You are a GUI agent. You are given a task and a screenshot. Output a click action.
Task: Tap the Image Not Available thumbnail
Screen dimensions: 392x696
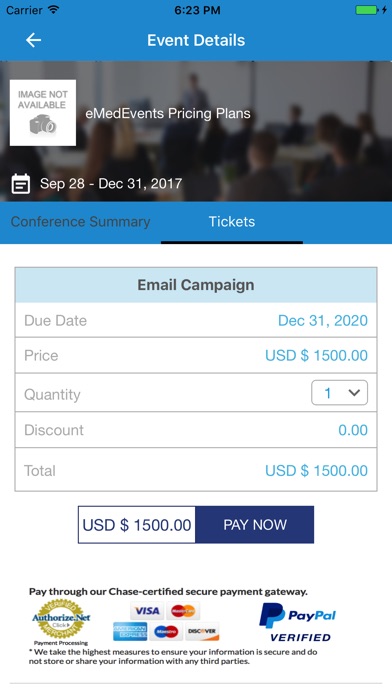[43, 113]
